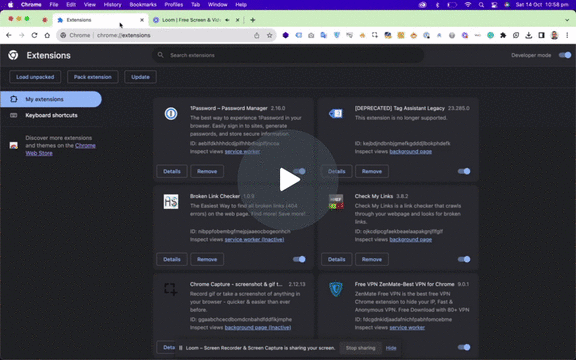Open the Profiles menu
Viewport: 576px width, 360px height.
(174, 5)
